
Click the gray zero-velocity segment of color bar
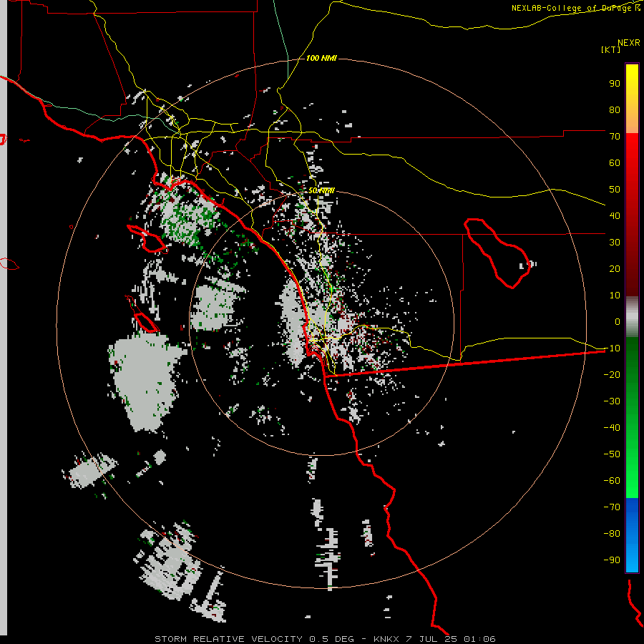point(632,317)
